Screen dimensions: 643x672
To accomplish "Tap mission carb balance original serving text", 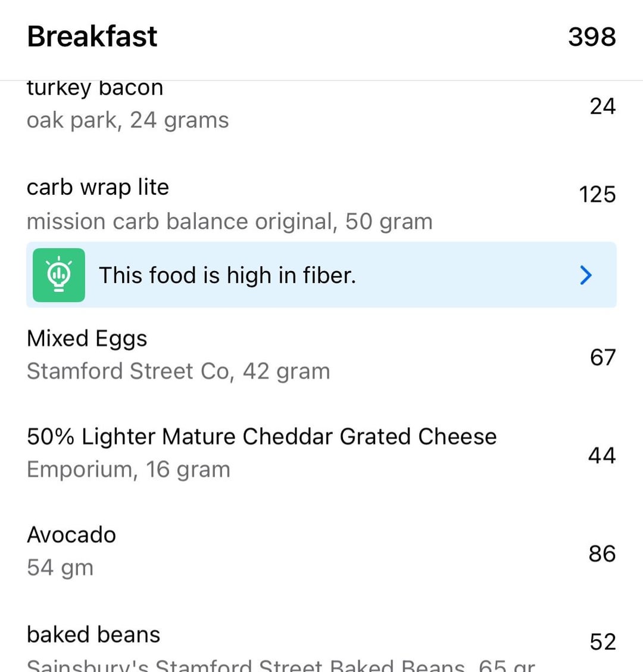I will (229, 222).
